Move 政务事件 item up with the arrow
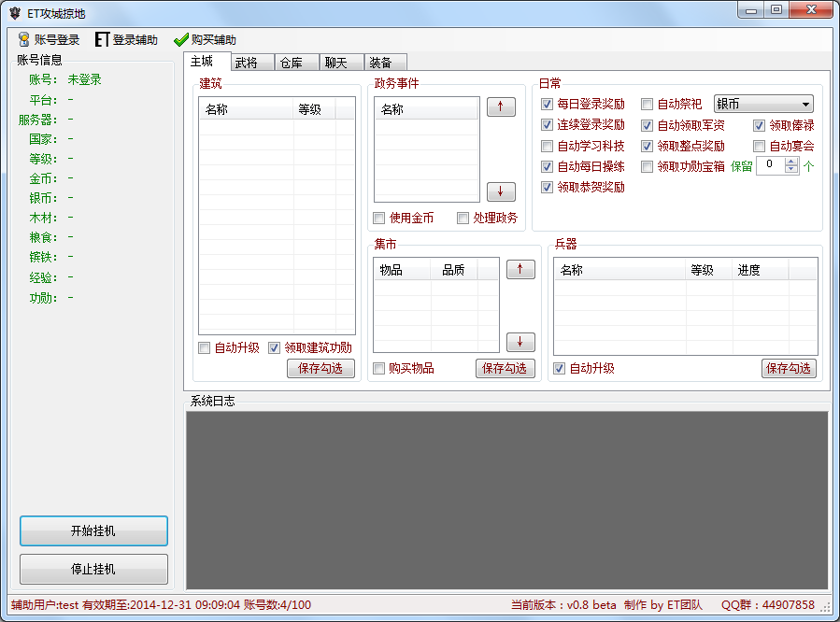Screen dimensions: 840x622 click(501, 106)
